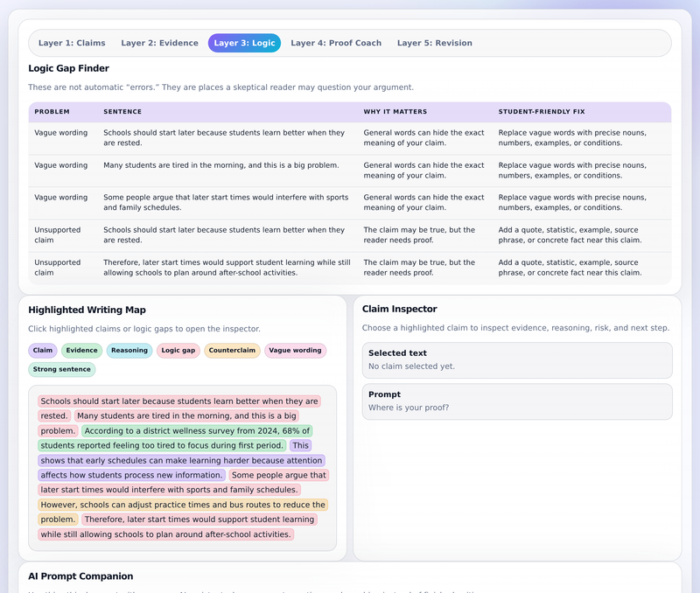Select purple highlighted 'shows that early schedules' sentence
700x593 pixels.
point(182,460)
